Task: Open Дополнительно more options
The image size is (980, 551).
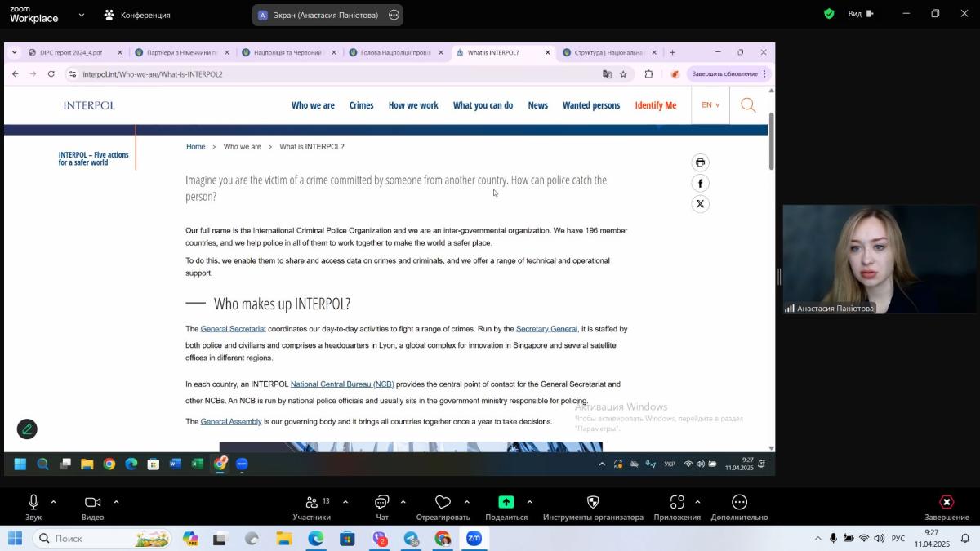Action: (739, 507)
